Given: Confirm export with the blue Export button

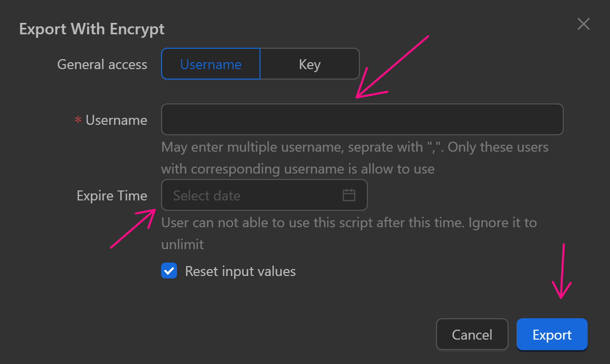Looking at the screenshot, I should click(x=551, y=334).
